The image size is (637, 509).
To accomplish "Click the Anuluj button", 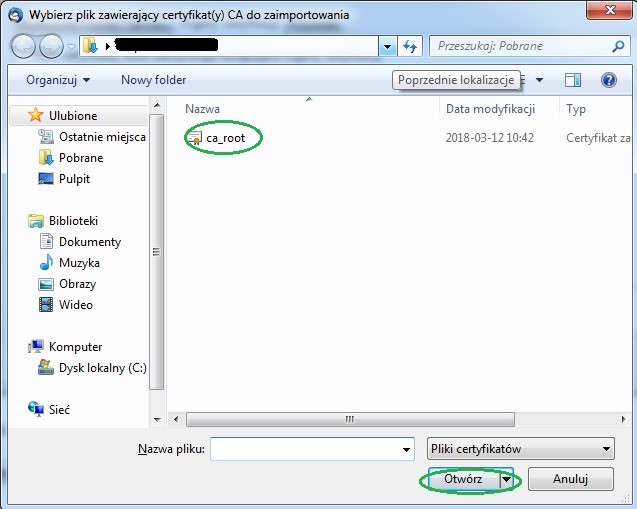I will pos(570,480).
